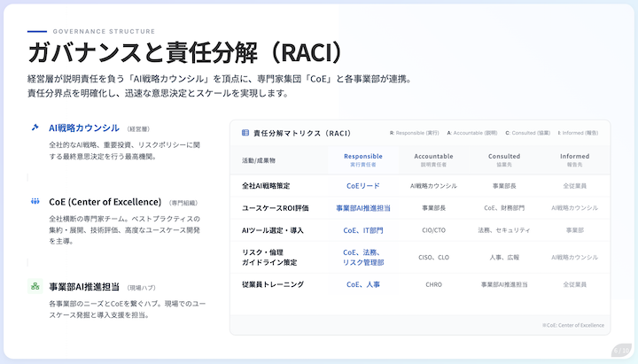
Task: Select the リスク・倫理 ガイドライン策定 row label
Action: [x=269, y=258]
